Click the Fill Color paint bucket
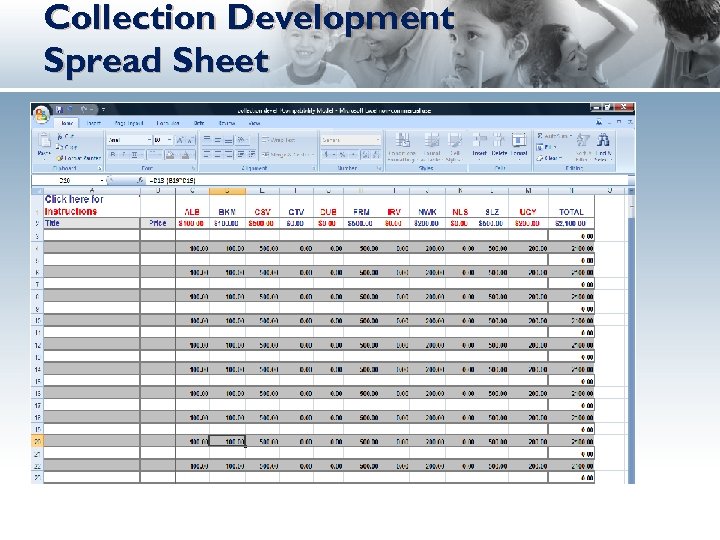Image resolution: width=720 pixels, height=540 pixels. [170, 155]
